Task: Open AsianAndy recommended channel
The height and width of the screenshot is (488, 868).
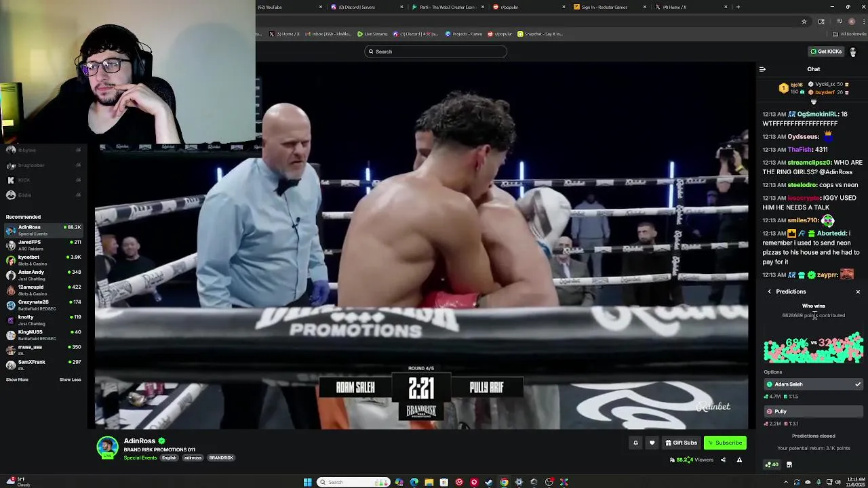Action: click(43, 274)
